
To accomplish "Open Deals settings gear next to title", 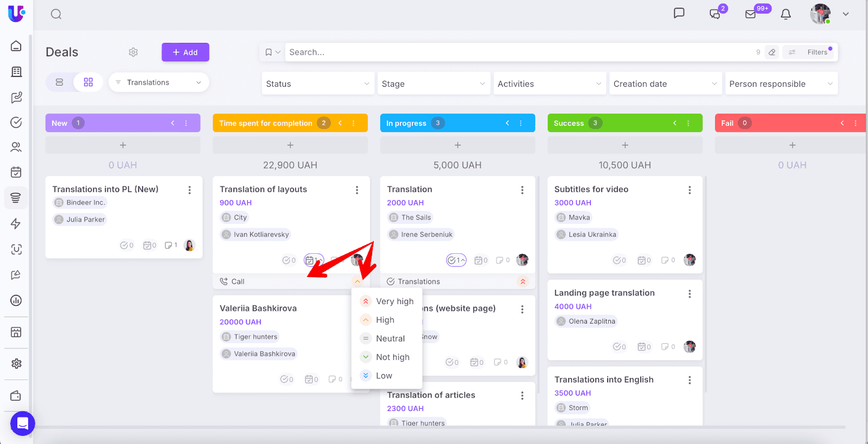I will coord(133,52).
